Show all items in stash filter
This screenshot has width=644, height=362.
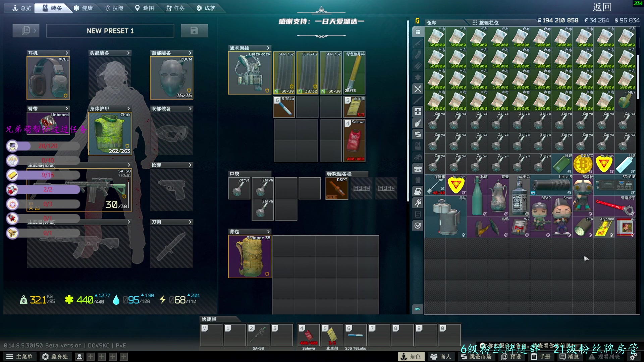[418, 32]
